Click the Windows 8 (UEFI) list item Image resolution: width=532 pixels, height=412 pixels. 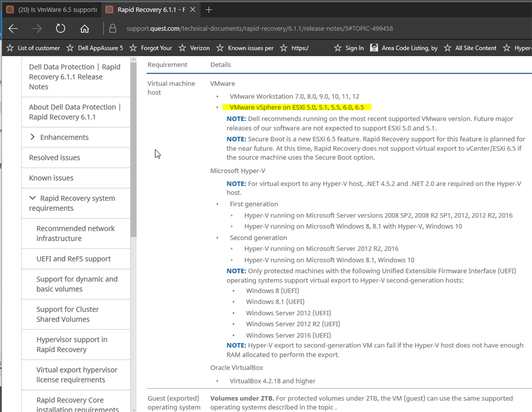tap(273, 291)
